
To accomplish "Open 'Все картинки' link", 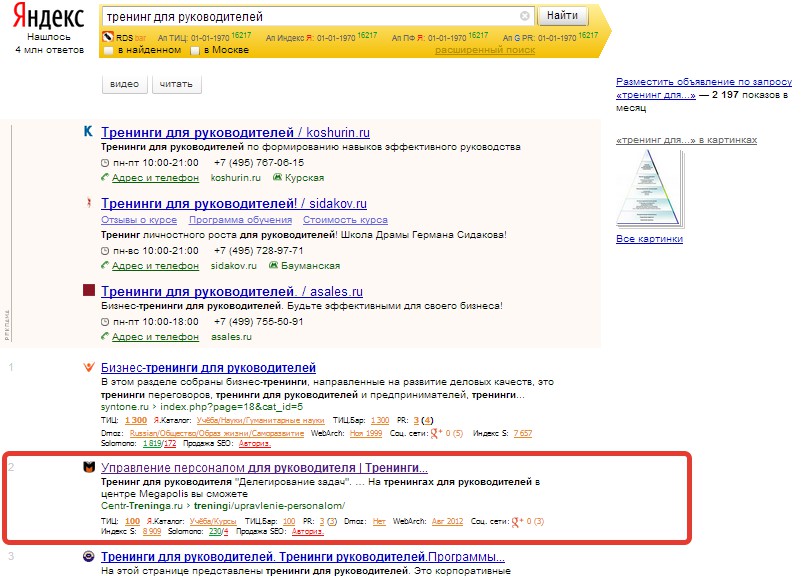I will coord(649,239).
